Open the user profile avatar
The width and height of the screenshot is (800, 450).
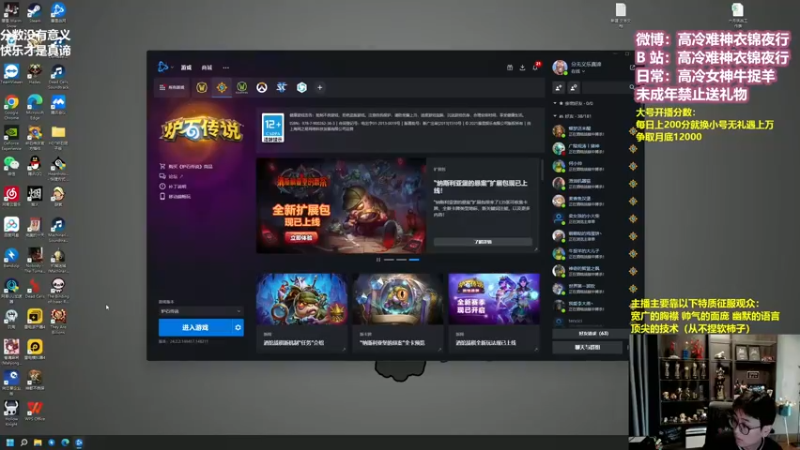pos(560,67)
